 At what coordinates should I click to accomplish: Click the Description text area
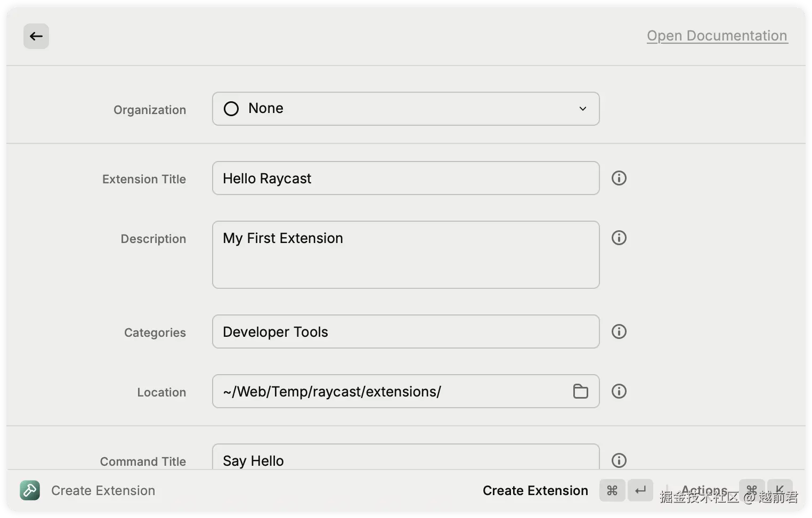click(405, 255)
